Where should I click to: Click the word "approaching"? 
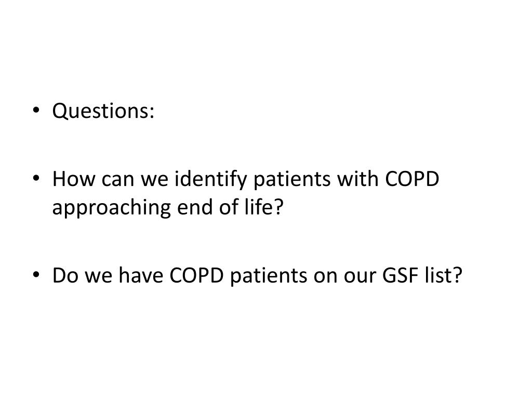coord(111,208)
